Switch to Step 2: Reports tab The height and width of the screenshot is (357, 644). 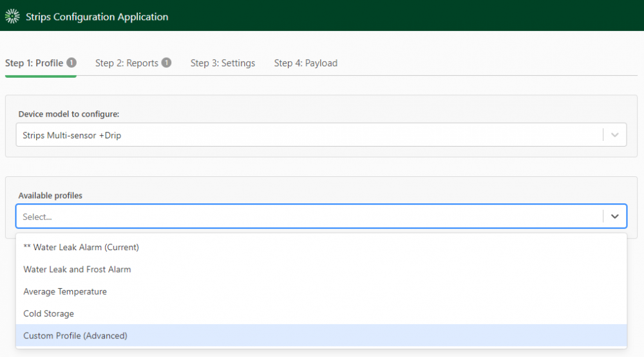[x=133, y=63]
